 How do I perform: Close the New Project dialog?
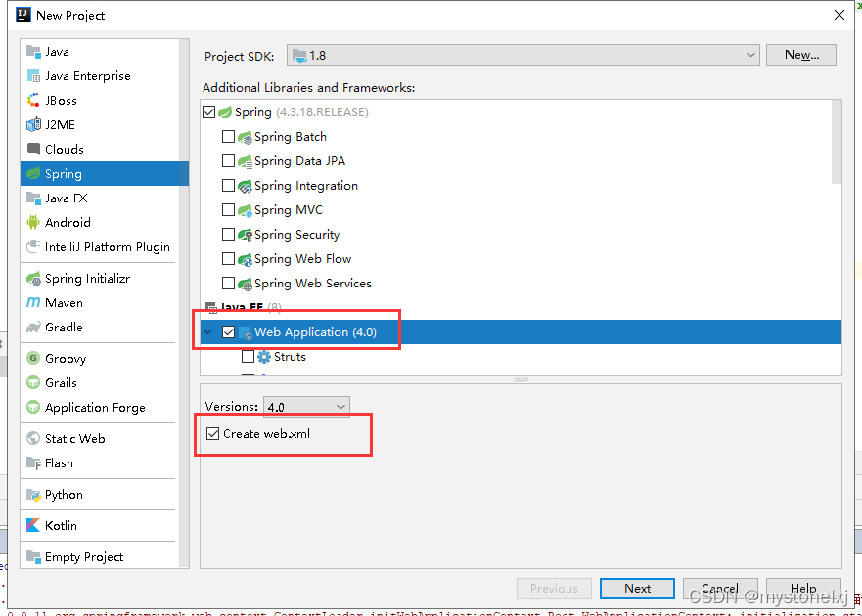pos(839,15)
